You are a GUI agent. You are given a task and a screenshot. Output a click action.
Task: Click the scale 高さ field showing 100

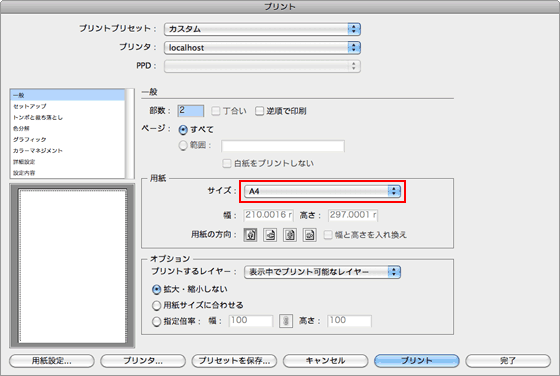coord(349,320)
